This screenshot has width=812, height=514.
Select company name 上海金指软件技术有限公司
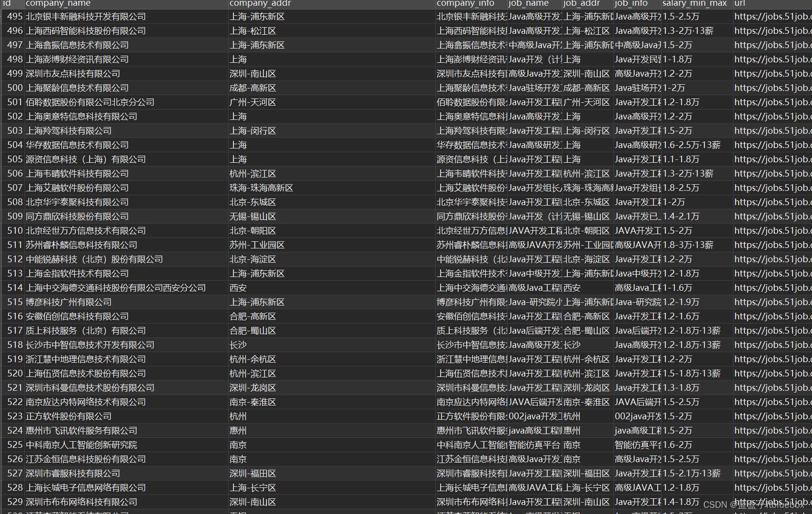coord(77,274)
